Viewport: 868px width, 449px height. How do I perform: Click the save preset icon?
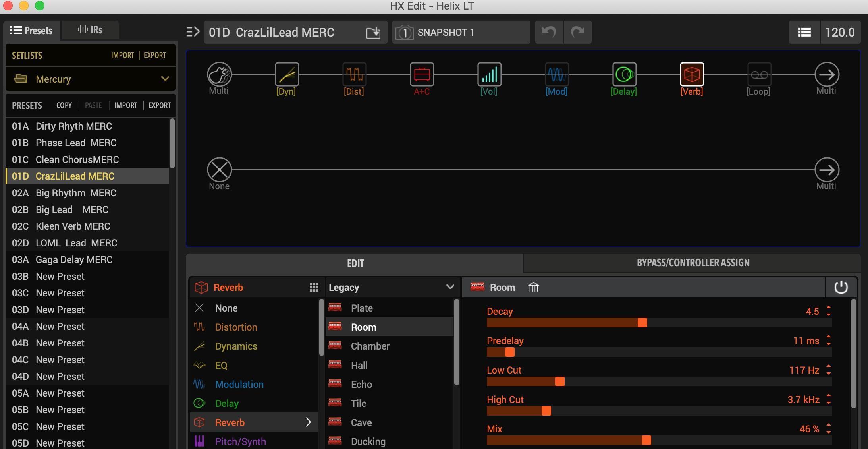pyautogui.click(x=373, y=33)
